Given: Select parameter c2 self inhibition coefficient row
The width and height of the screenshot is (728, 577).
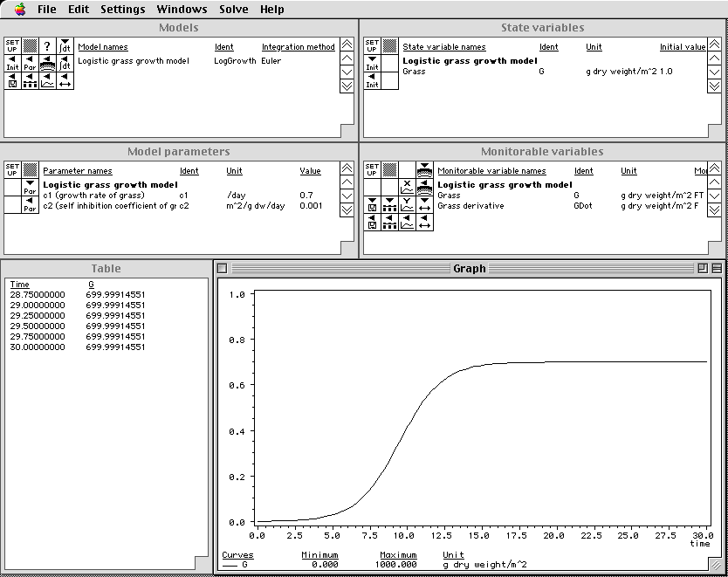Looking at the screenshot, I should 182,206.
